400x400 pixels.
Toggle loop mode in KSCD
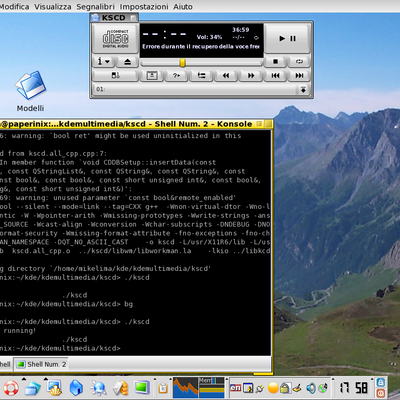(299, 62)
